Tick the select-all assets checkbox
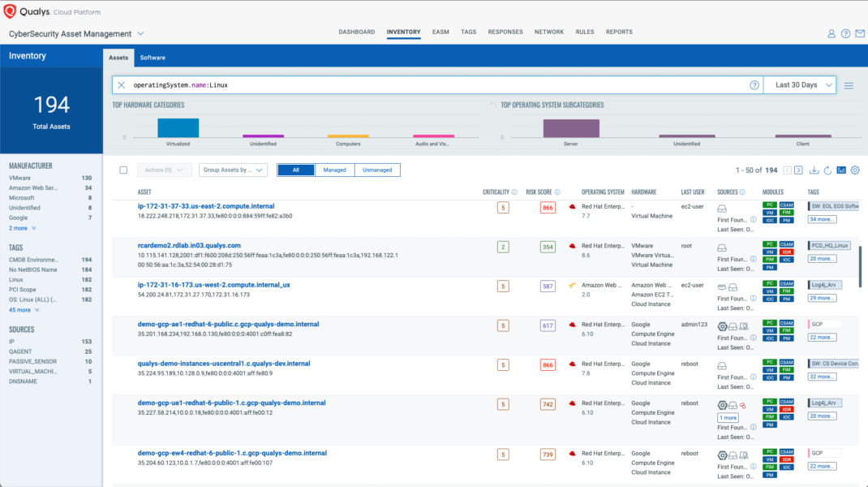Screen dimensions: 868x487 pyautogui.click(x=123, y=170)
